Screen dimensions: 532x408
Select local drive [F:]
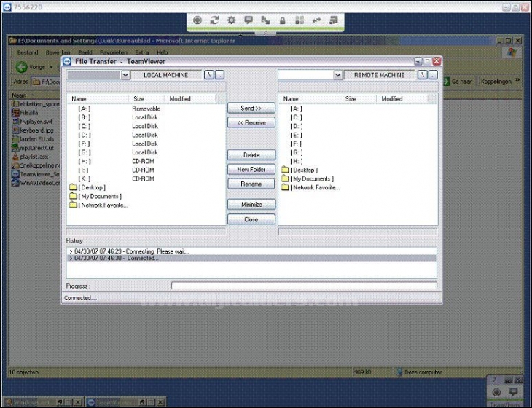84,144
